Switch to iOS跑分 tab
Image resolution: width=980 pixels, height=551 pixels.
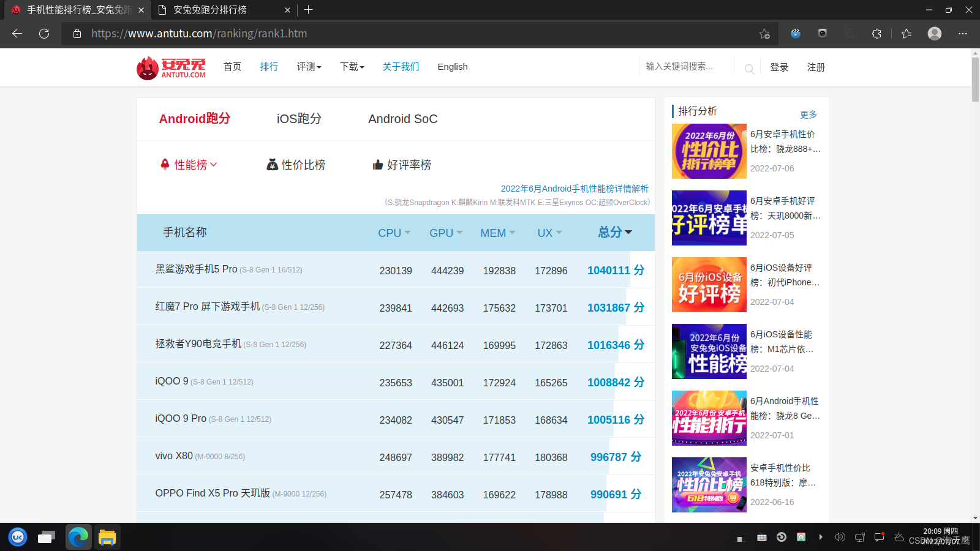pyautogui.click(x=299, y=119)
